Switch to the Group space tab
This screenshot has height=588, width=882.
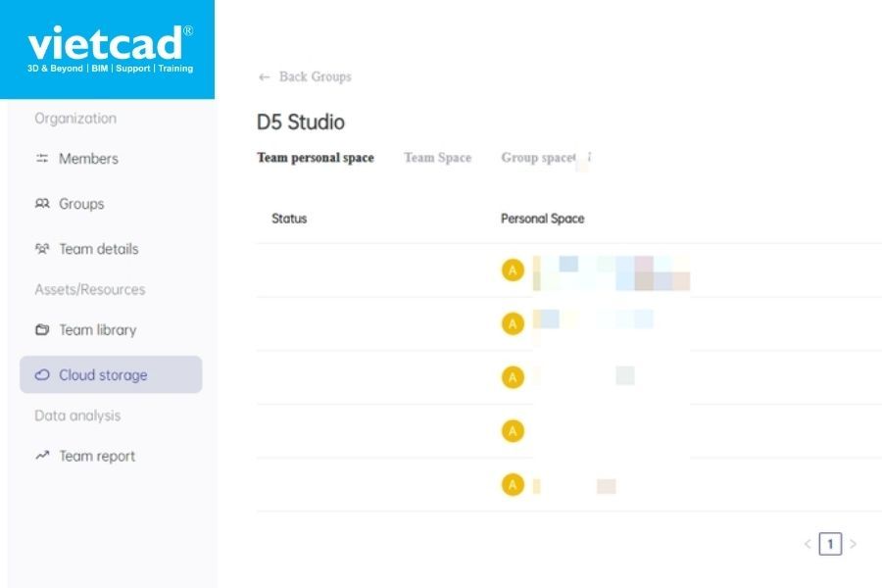pos(538,158)
